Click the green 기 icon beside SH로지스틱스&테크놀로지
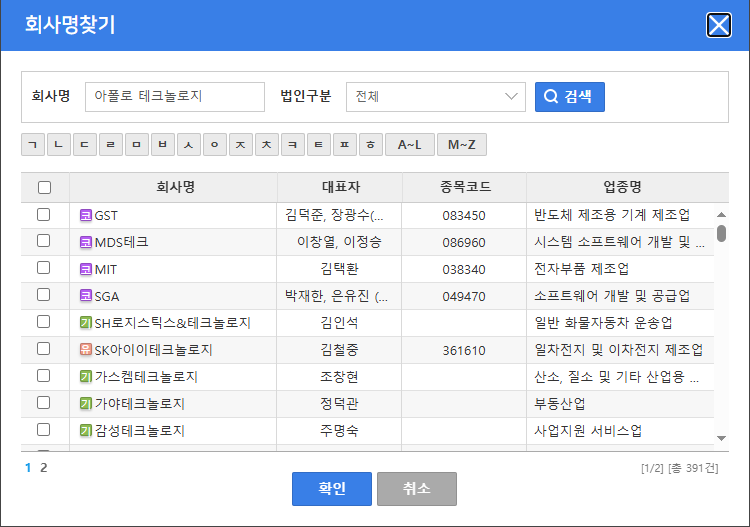750x527 pixels. click(x=86, y=323)
